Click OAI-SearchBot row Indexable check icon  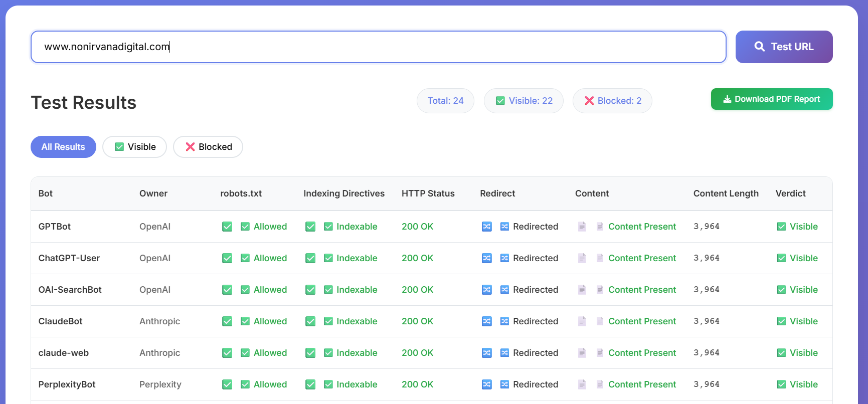click(310, 290)
